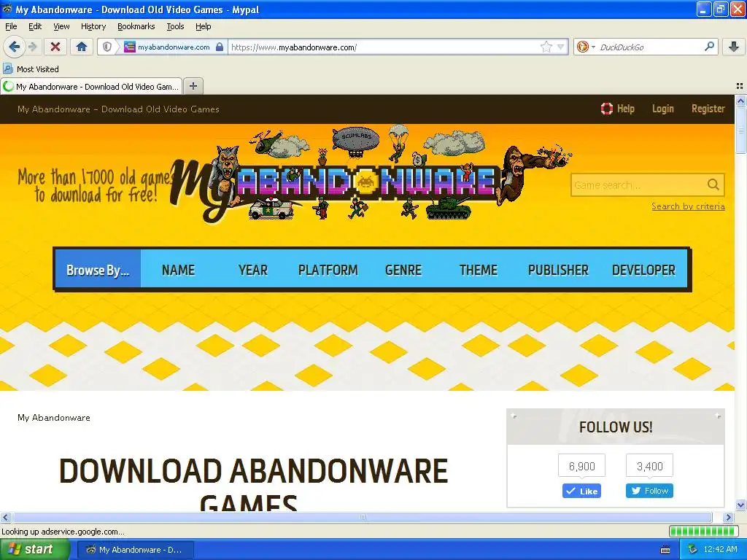Viewport: 747px width, 560px height.
Task: Open the Bookmarks menu
Action: (136, 26)
